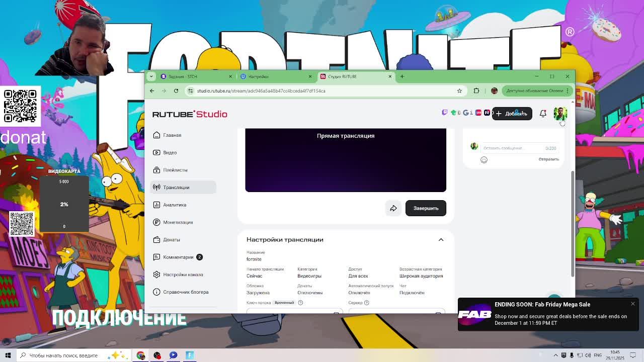
Task: Click the Широкая аудитория value
Action: click(421, 276)
